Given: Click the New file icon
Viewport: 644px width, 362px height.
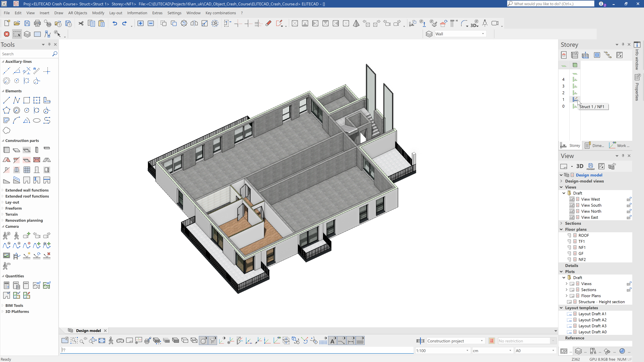Looking at the screenshot, I should (x=7, y=23).
